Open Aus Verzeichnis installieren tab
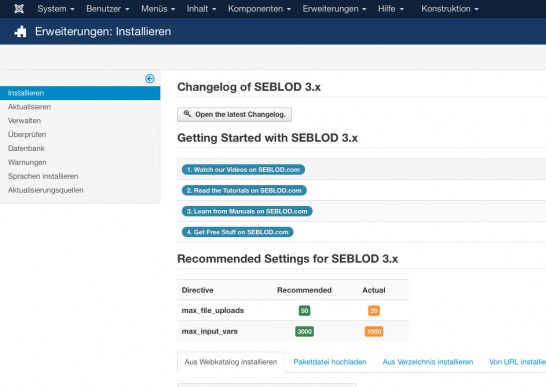The image size is (546, 387). pyautogui.click(x=428, y=362)
